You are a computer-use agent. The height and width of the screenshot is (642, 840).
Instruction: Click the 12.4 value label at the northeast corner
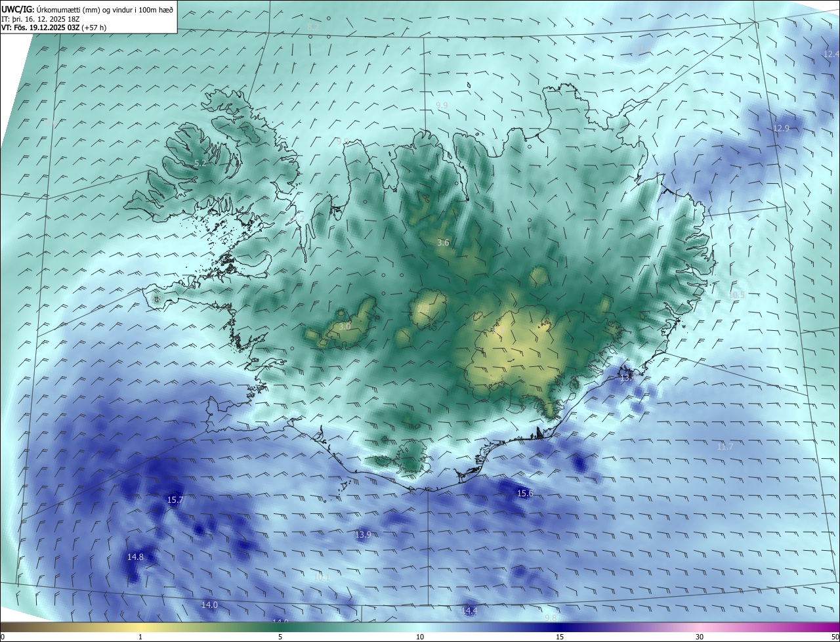pos(831,54)
